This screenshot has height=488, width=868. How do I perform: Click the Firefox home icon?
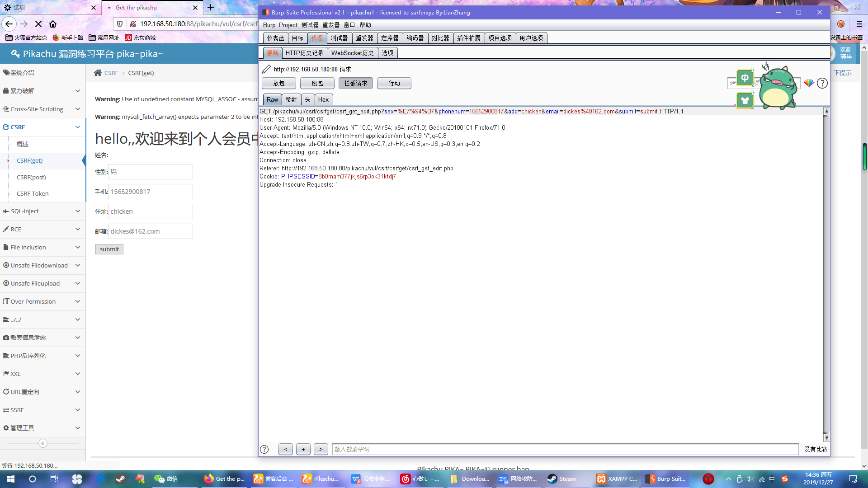click(x=53, y=24)
